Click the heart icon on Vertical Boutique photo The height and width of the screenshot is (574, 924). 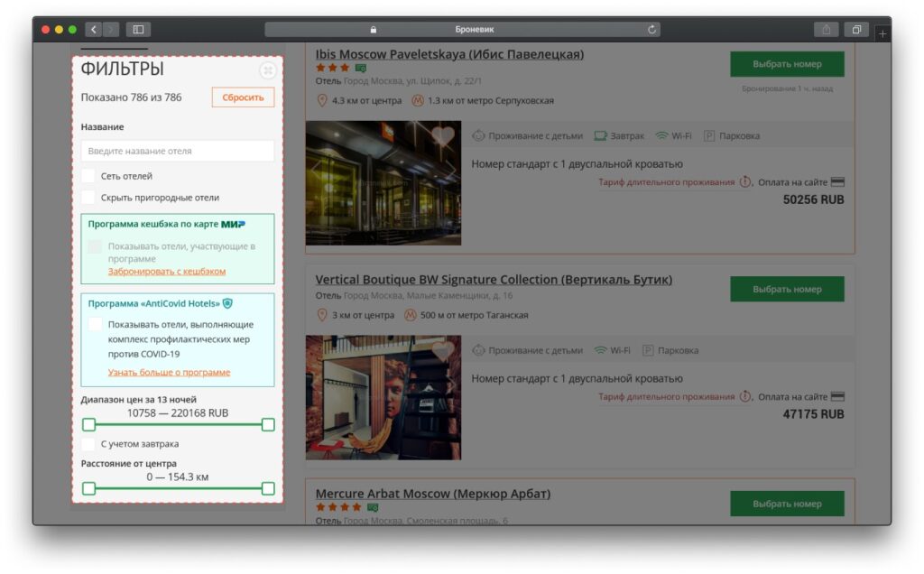442,350
